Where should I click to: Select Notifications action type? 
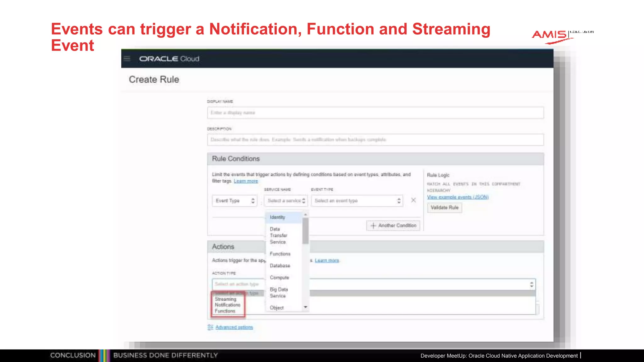(x=227, y=305)
